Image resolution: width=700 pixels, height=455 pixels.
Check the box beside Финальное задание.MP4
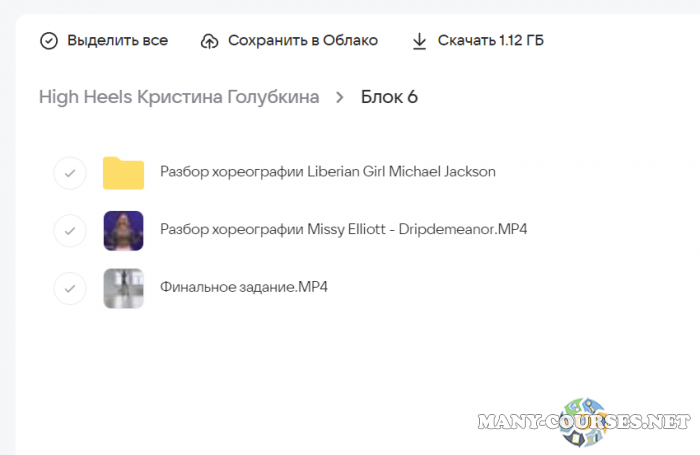click(69, 288)
